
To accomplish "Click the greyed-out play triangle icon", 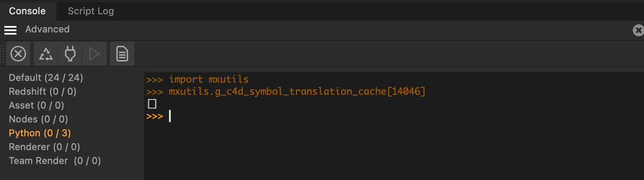I will tap(94, 54).
